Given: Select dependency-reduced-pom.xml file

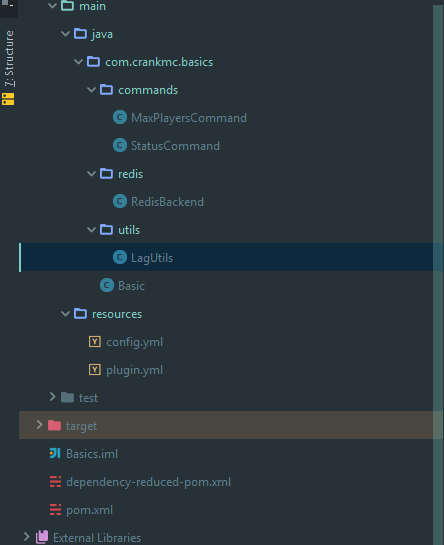Looking at the screenshot, I should 148,482.
